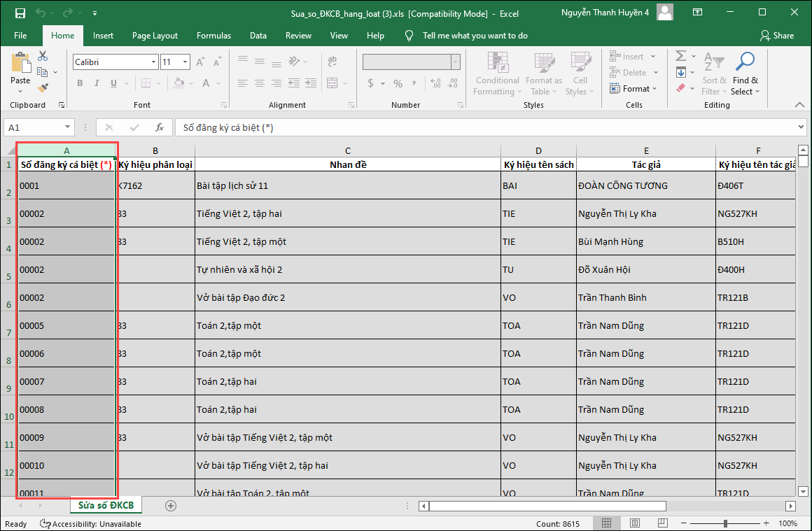Switch to Normal view in status bar
This screenshot has width=812, height=531.
607,523
